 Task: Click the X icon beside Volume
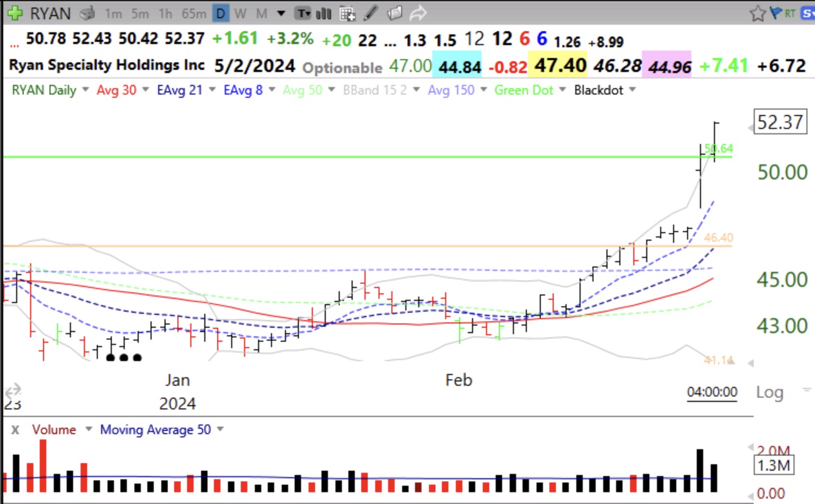click(15, 430)
